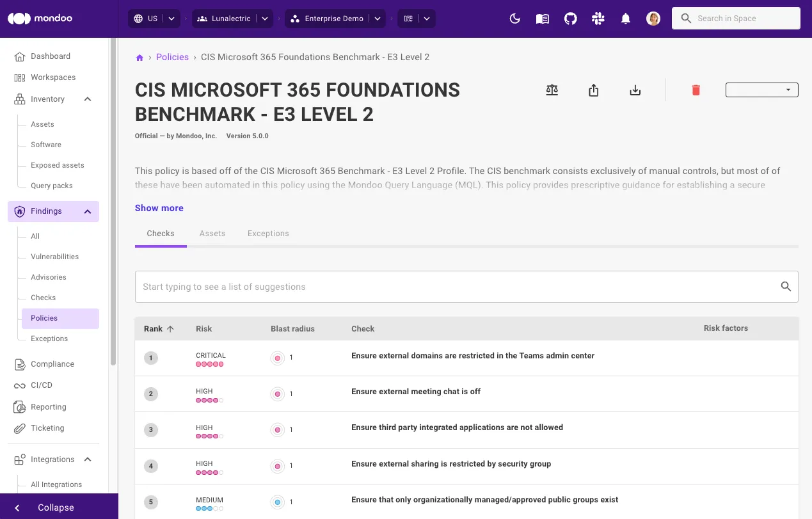Viewport: 812px width, 519px height.
Task: Collapse the Findings section
Action: tap(88, 211)
